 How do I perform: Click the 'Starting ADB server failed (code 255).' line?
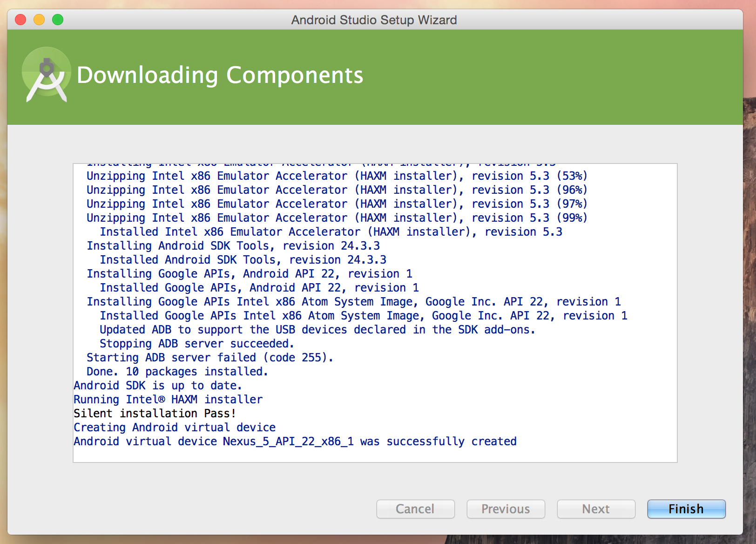(210, 358)
